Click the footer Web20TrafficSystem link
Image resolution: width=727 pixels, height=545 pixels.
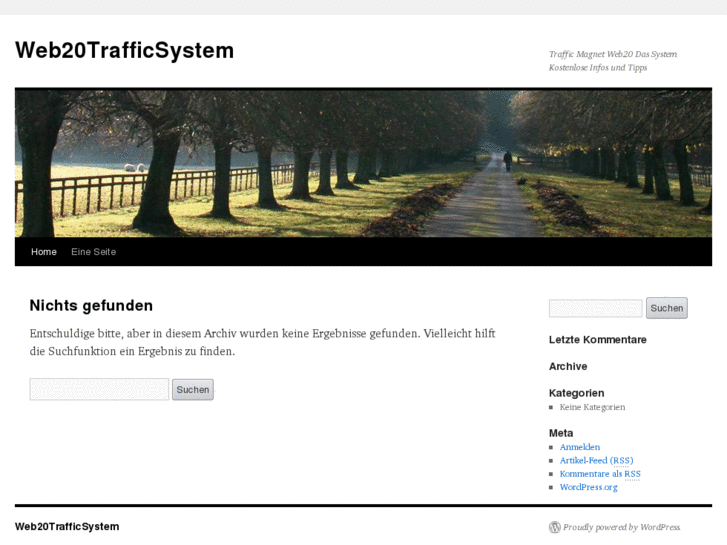[x=67, y=527]
